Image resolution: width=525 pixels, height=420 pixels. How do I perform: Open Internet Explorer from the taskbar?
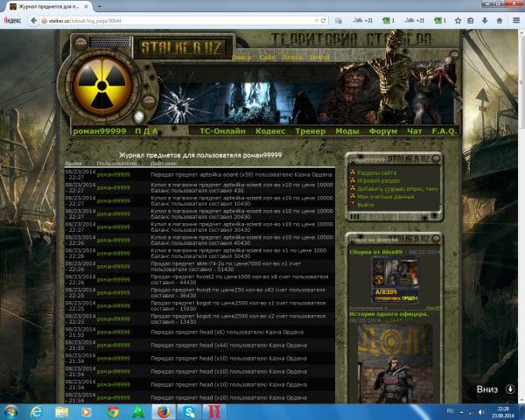click(36, 411)
